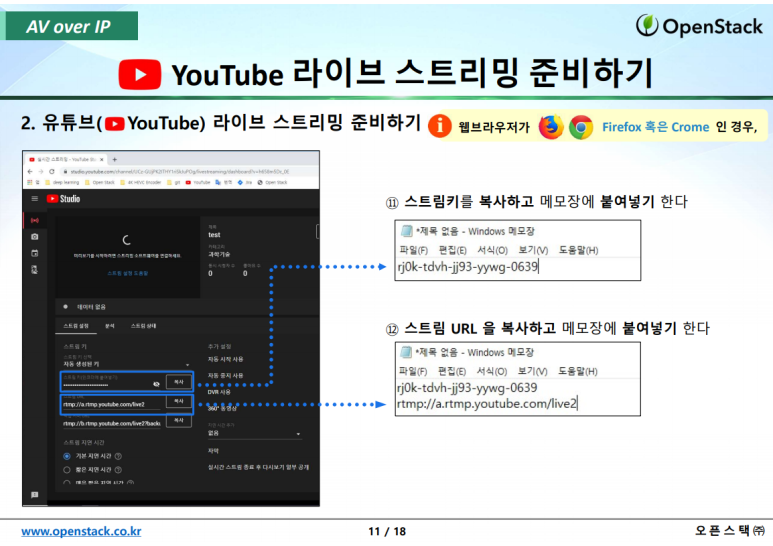Open 파일(F) menu in the stream-key-only Notepad
The height and width of the screenshot is (546, 773).
pyautogui.click(x=413, y=250)
